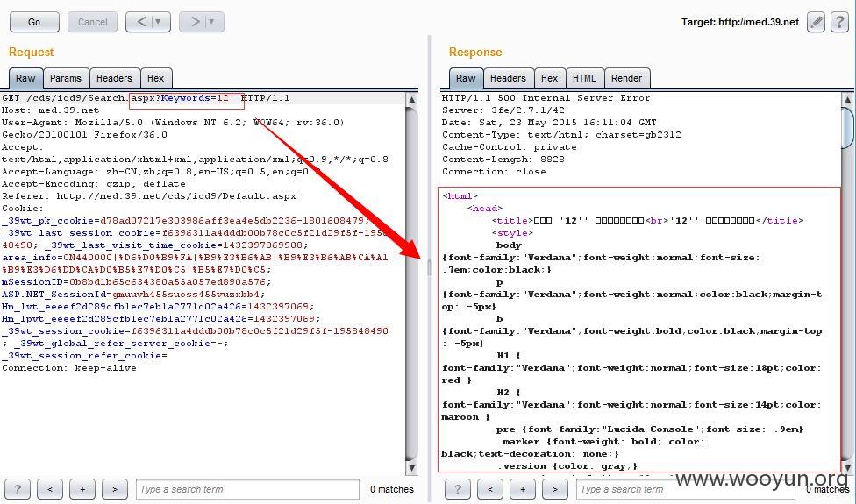
Task: Open the forward history dropdown arrow
Action: click(212, 22)
